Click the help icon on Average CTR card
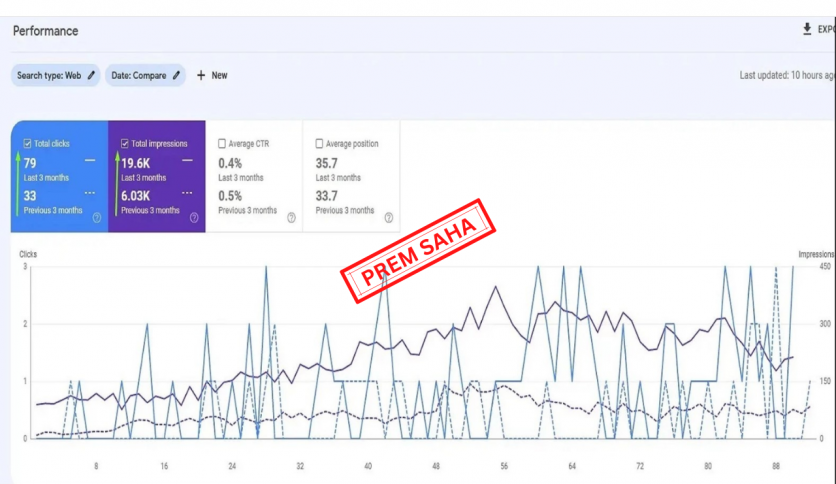Screen dimensions: 836x484 click(291, 217)
